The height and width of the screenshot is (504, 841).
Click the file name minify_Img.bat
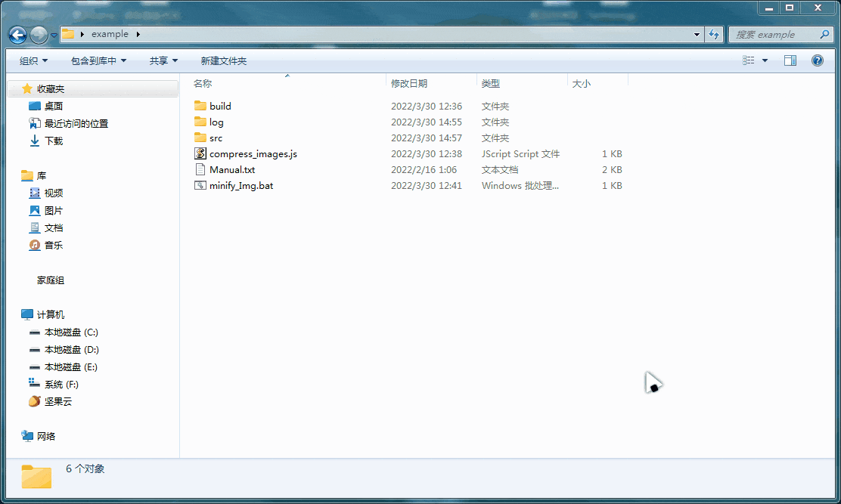pyautogui.click(x=241, y=186)
